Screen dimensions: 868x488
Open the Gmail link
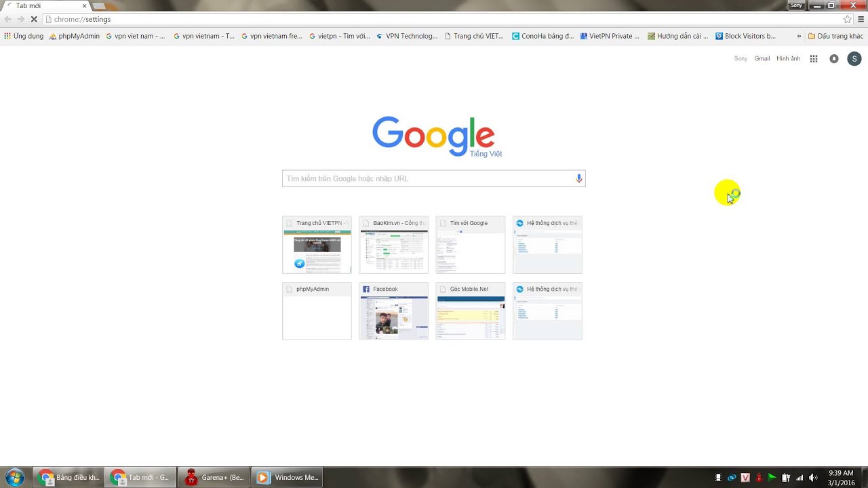coord(762,59)
